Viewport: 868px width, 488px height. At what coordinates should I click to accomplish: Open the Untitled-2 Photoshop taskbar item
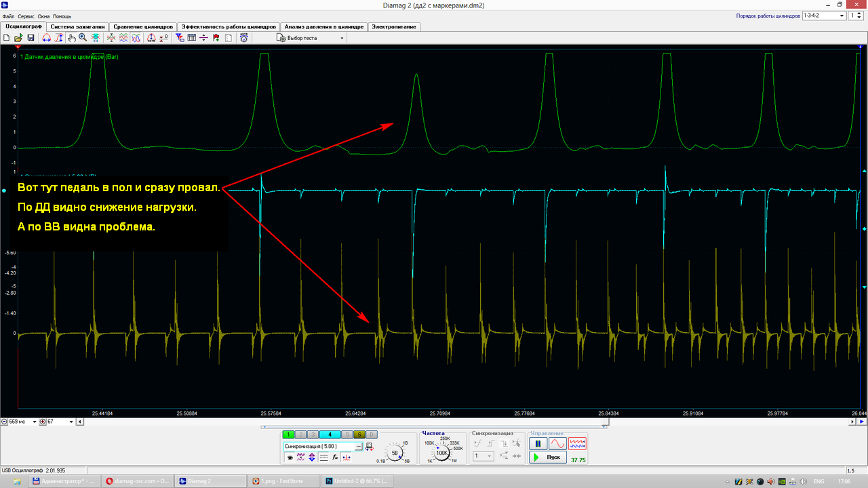point(355,481)
